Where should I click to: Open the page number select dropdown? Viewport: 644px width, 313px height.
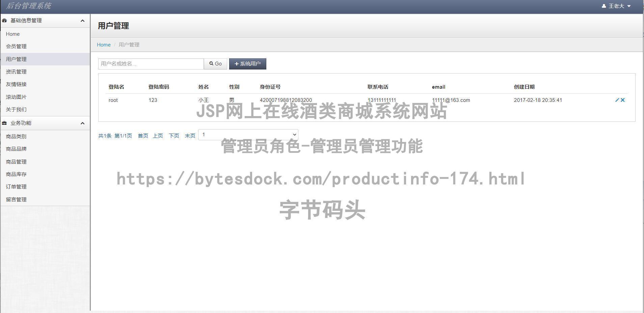(248, 135)
